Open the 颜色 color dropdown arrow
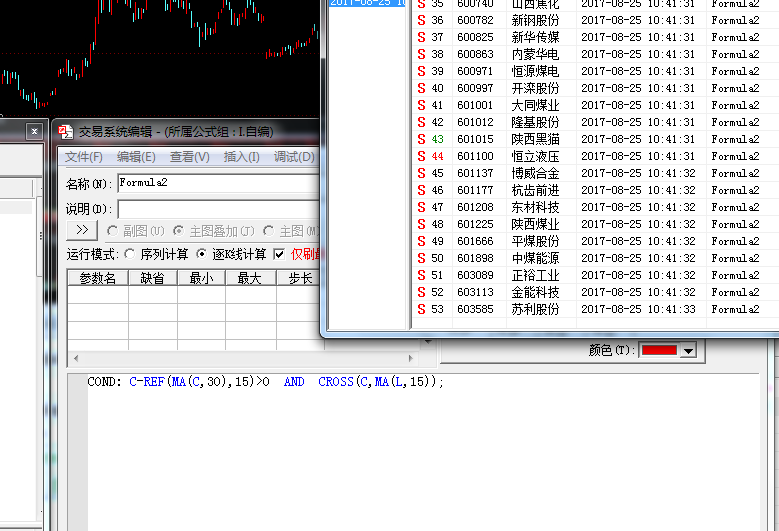The height and width of the screenshot is (531, 779). pyautogui.click(x=688, y=351)
